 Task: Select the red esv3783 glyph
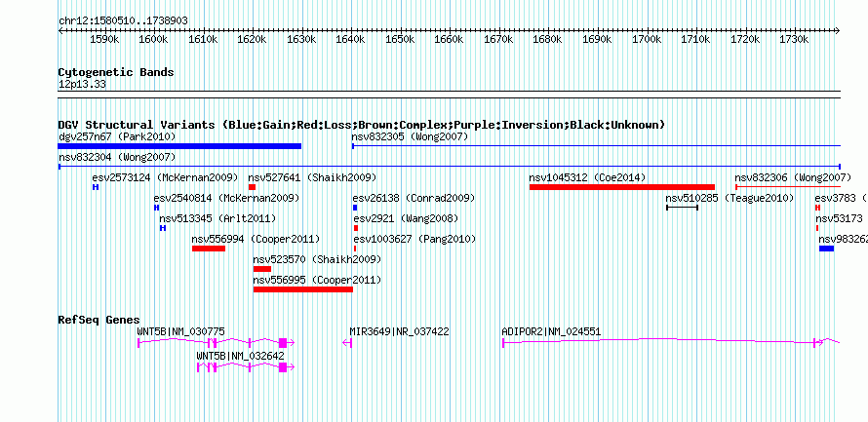(x=817, y=208)
